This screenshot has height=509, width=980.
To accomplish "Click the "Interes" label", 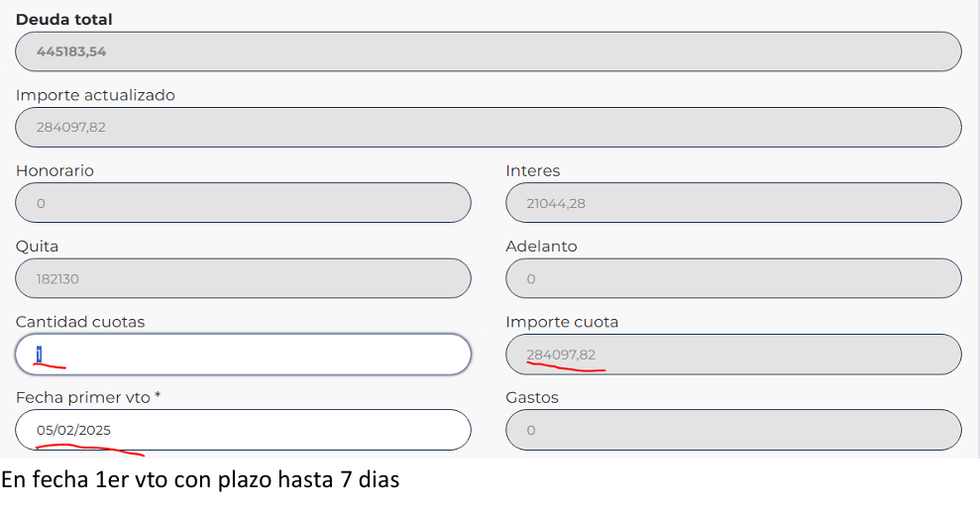I will point(532,170).
